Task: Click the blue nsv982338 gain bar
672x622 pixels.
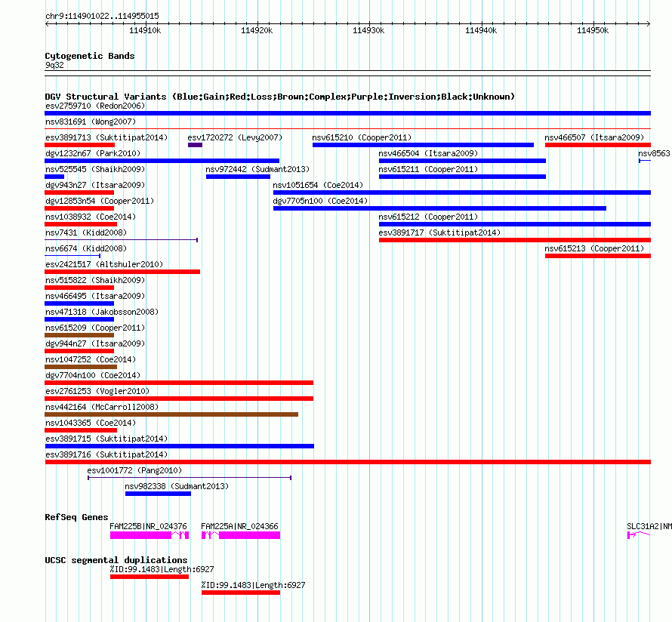Action: click(x=158, y=494)
